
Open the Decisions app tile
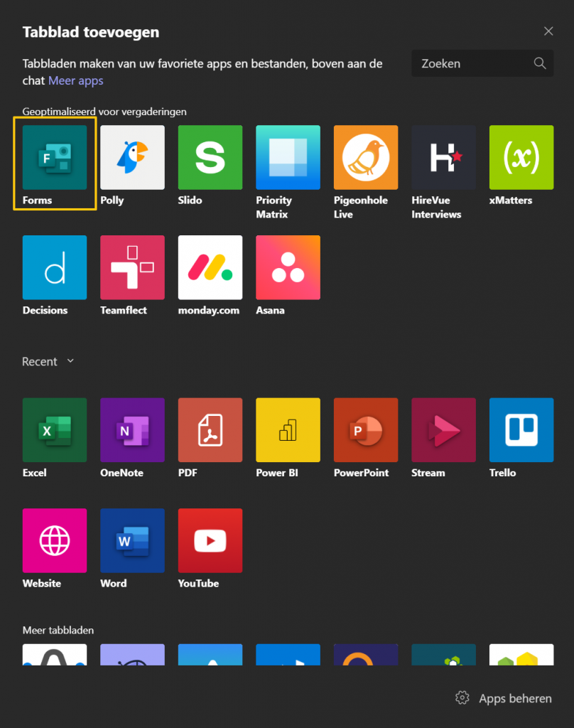coord(55,267)
